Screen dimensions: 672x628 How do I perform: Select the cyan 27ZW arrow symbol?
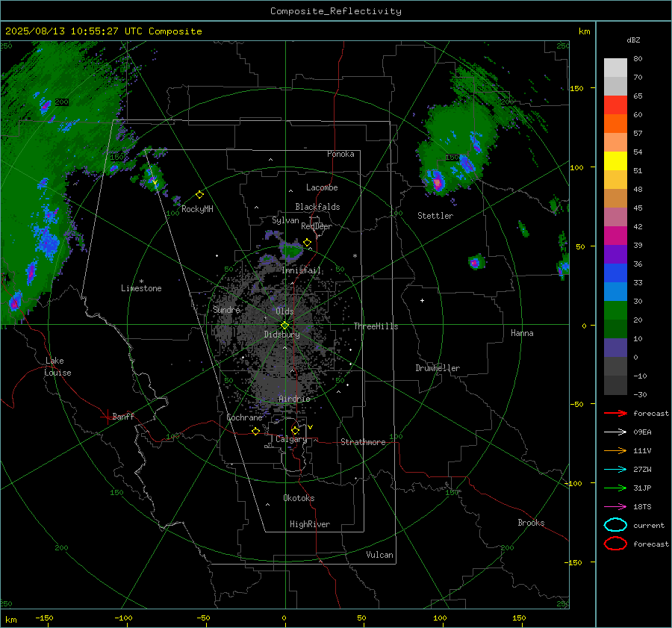(615, 469)
